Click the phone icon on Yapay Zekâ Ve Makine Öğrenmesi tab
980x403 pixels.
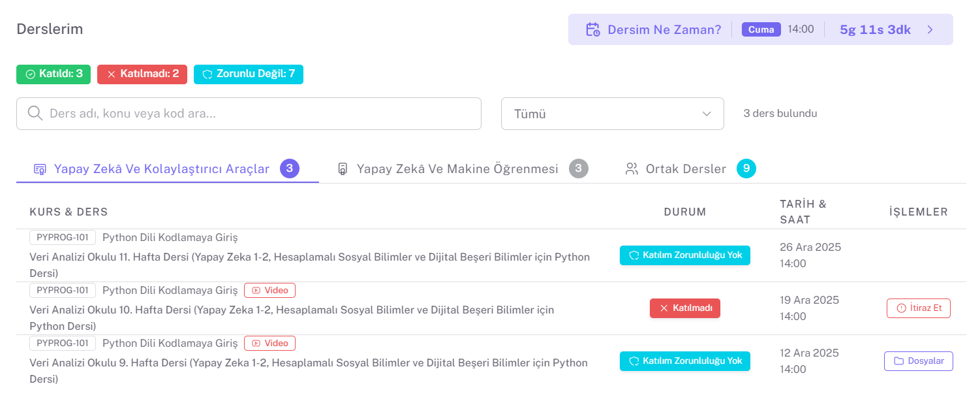(x=343, y=168)
